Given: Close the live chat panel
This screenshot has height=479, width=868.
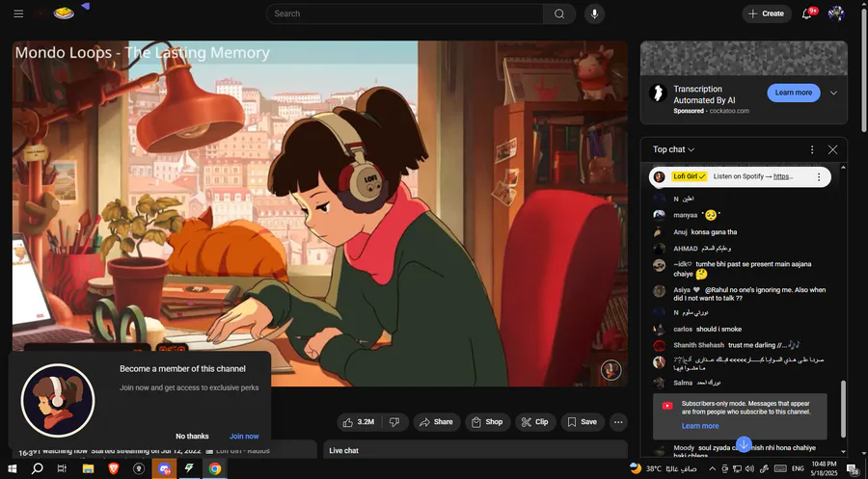Looking at the screenshot, I should pyautogui.click(x=832, y=149).
